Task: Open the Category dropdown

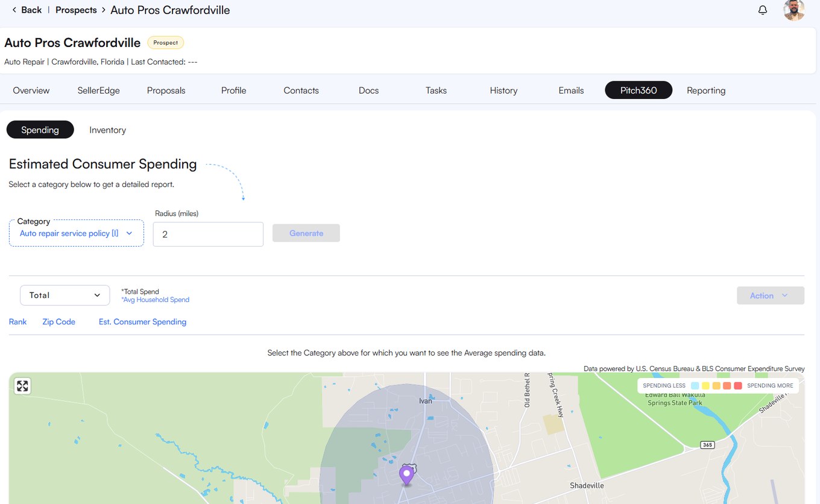Action: pos(77,233)
